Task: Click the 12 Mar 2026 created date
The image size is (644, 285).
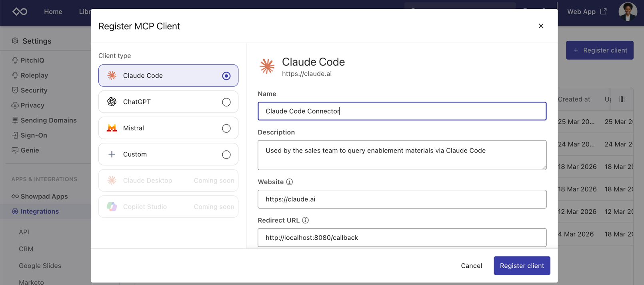Action: (x=577, y=211)
